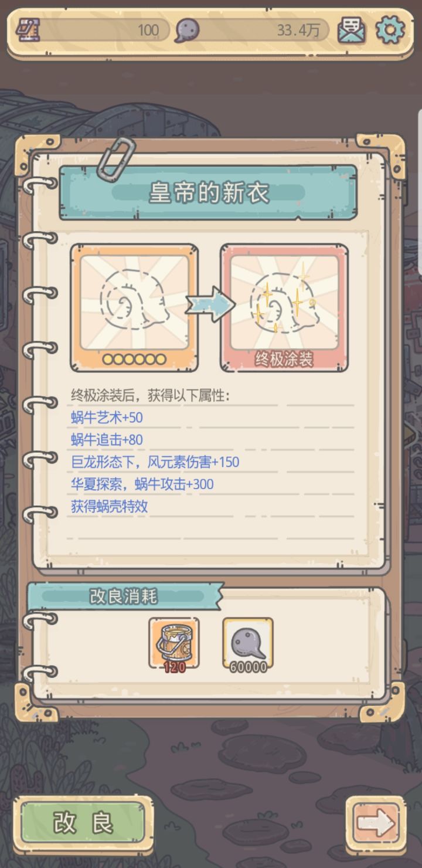Image resolution: width=422 pixels, height=868 pixels.
Task: Tap the paperclip on the notebook
Action: click(116, 157)
